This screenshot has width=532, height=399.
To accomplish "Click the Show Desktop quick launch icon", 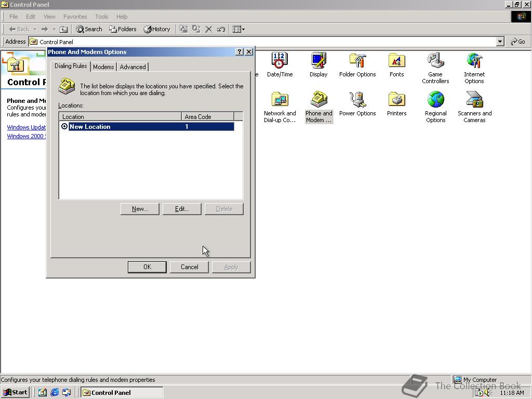I will pos(43,393).
